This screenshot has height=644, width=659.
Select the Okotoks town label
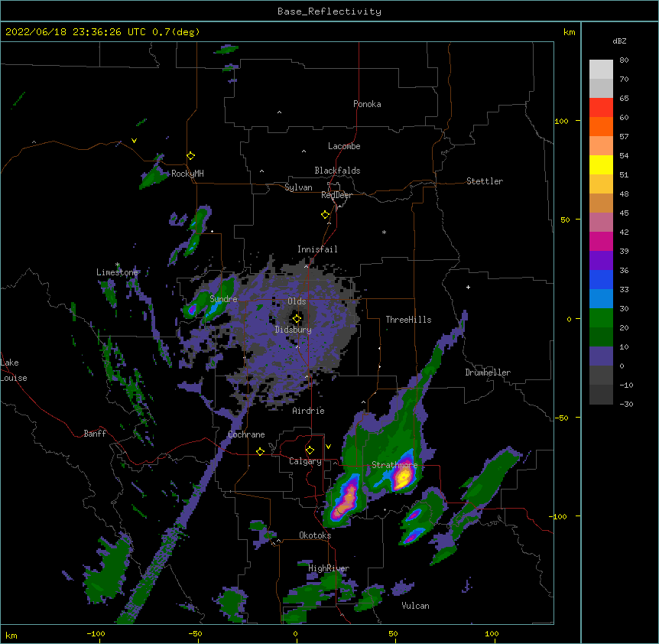coord(315,535)
